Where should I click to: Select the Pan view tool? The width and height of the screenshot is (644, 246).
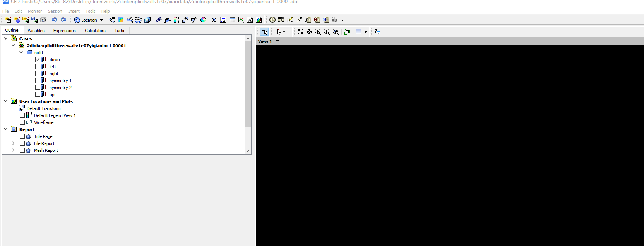(x=309, y=32)
